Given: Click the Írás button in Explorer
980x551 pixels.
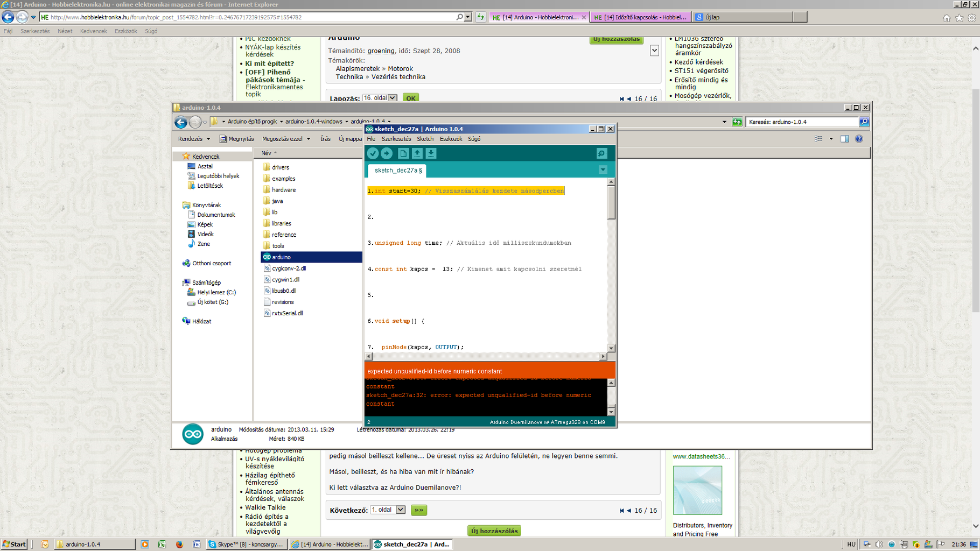Looking at the screenshot, I should [x=325, y=139].
